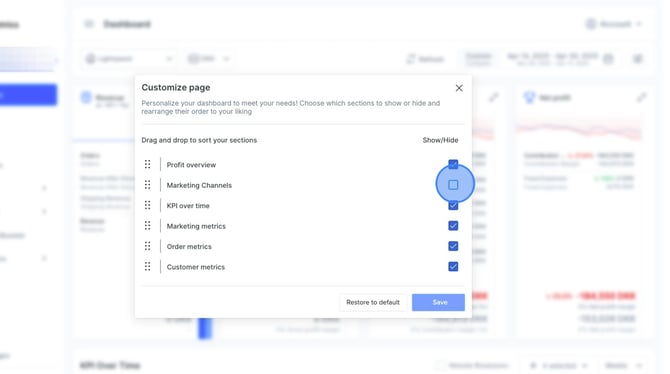Hide the Profit overview section
The image size is (670, 374).
pos(453,165)
